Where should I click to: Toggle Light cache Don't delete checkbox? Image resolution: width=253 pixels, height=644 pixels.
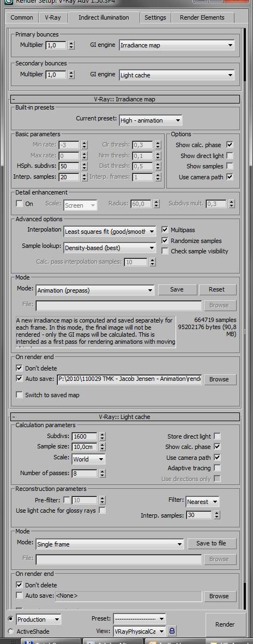[19, 585]
